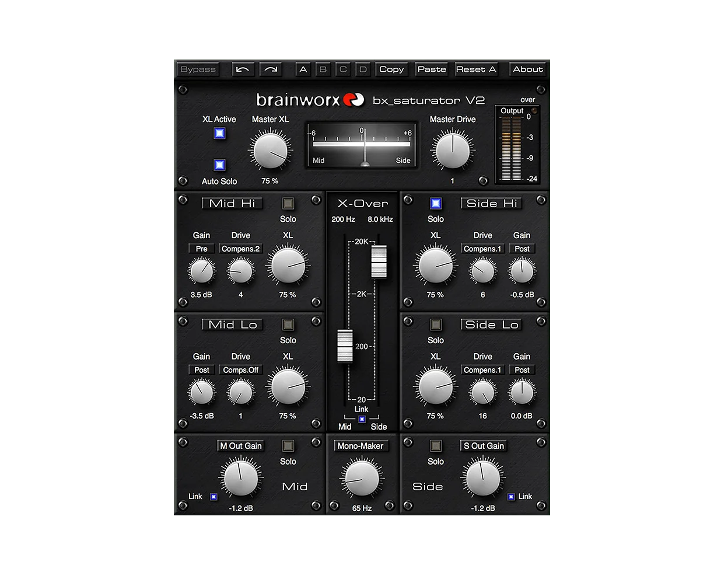Enable Side Lo Solo
The width and height of the screenshot is (728, 572).
(x=436, y=325)
